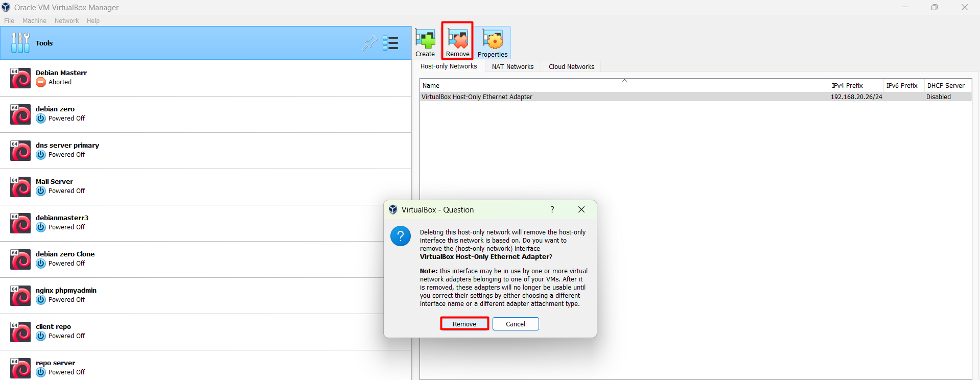Click Powered Off text under dns server primary
This screenshot has width=980, height=380.
click(67, 155)
